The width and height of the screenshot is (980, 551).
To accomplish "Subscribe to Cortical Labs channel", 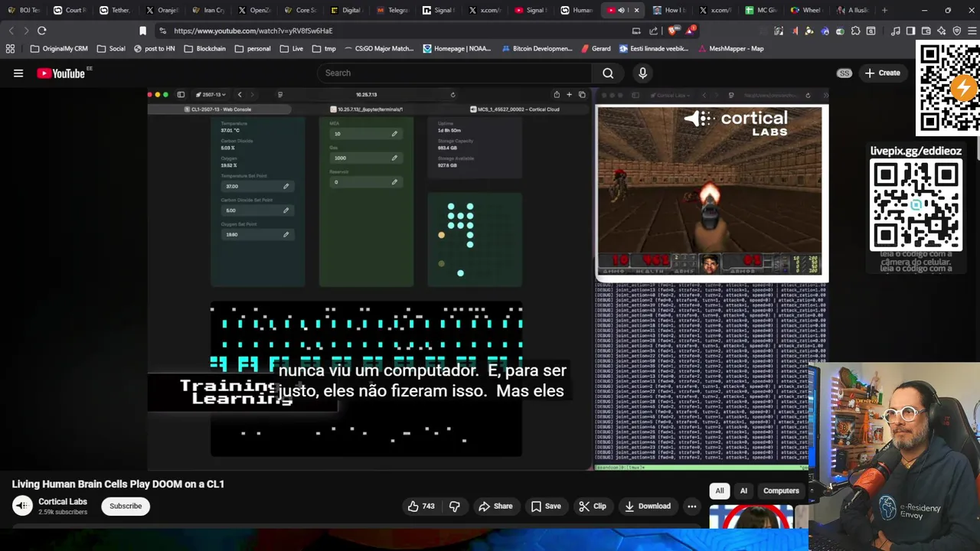I will point(126,506).
